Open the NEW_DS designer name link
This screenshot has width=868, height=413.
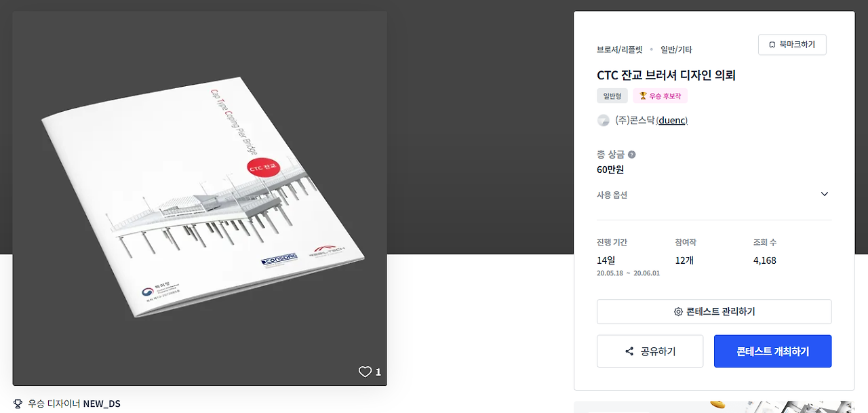coord(102,404)
